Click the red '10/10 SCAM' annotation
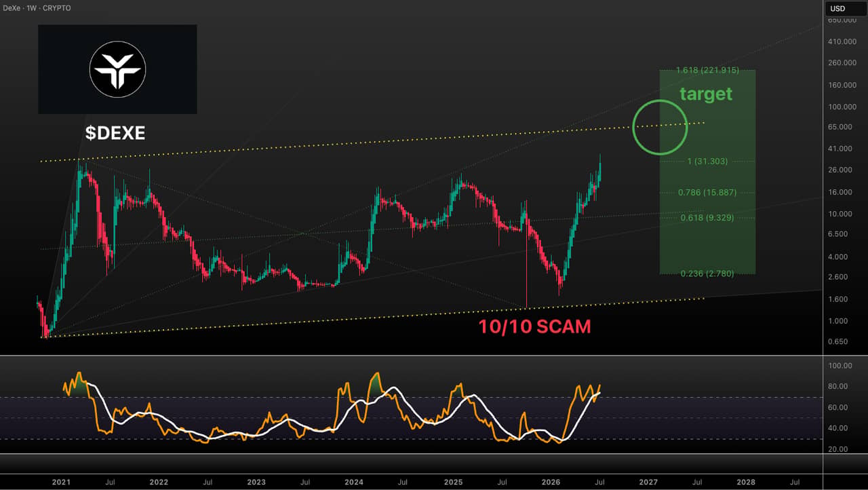Screen dimensions: 868x490 tap(534, 326)
